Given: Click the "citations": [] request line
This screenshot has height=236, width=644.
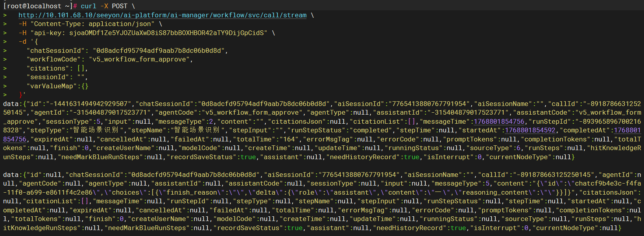Looking at the screenshot, I should tap(57, 69).
